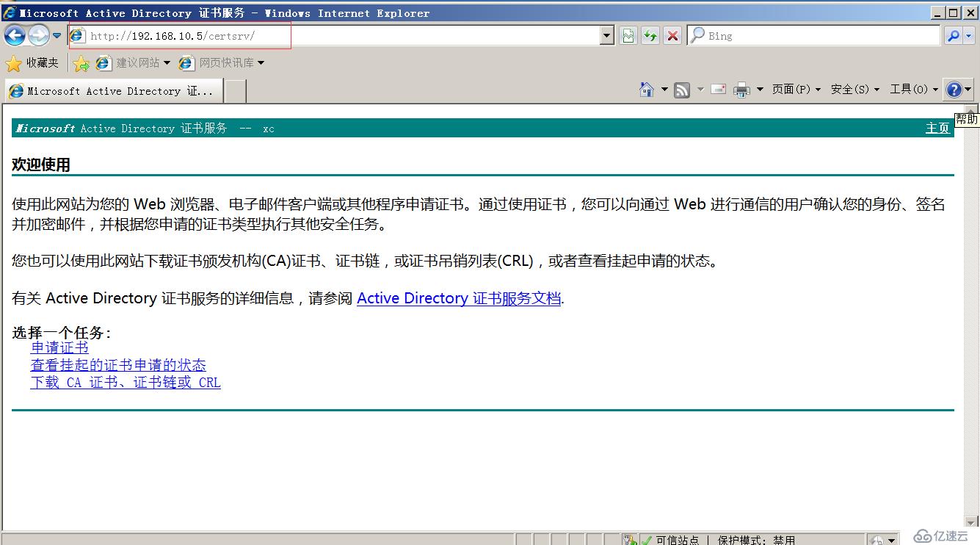Click the RSS feeds icon
Screen dimensions: 980x545
pyautogui.click(x=682, y=90)
